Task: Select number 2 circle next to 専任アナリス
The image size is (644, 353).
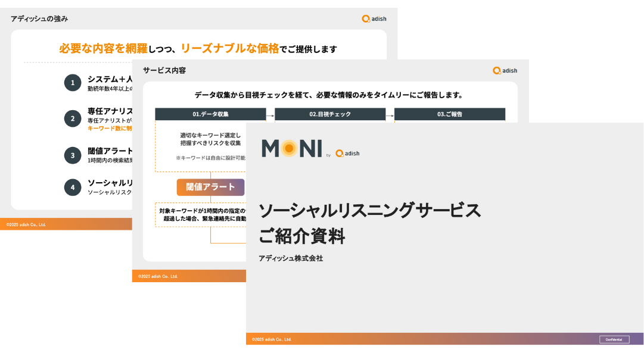Action: pos(73,118)
